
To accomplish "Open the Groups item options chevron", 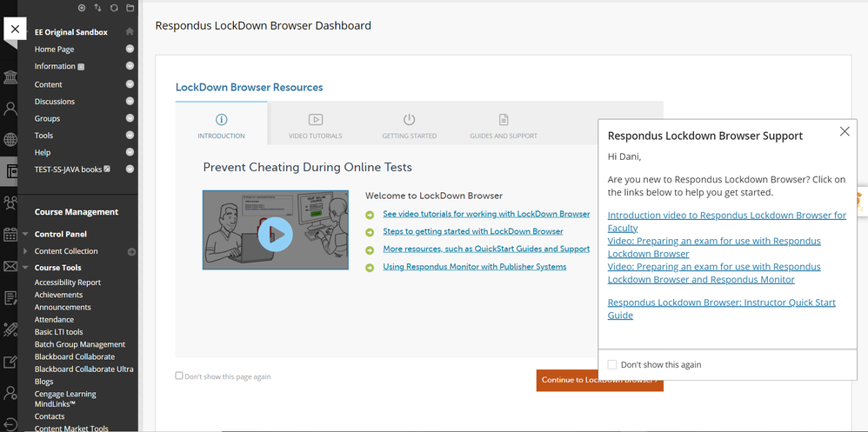I will pos(130,118).
